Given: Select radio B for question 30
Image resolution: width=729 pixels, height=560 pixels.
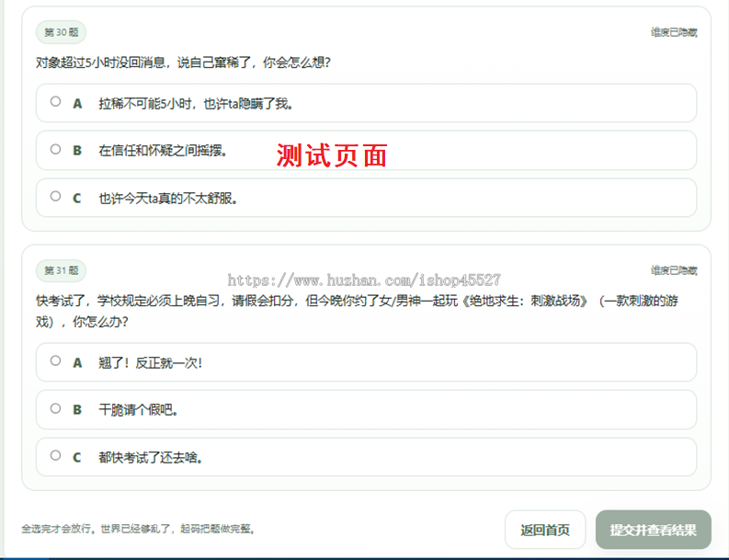Looking at the screenshot, I should point(55,149).
